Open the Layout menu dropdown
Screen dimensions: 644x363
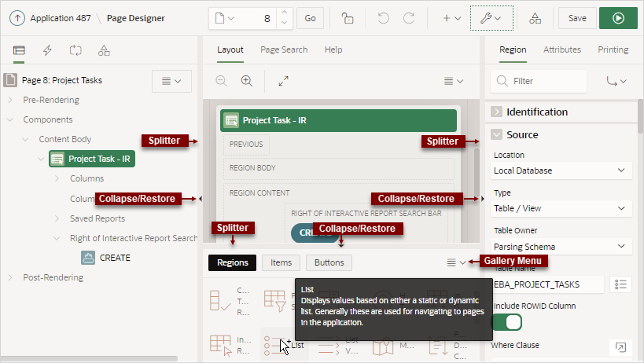454,81
